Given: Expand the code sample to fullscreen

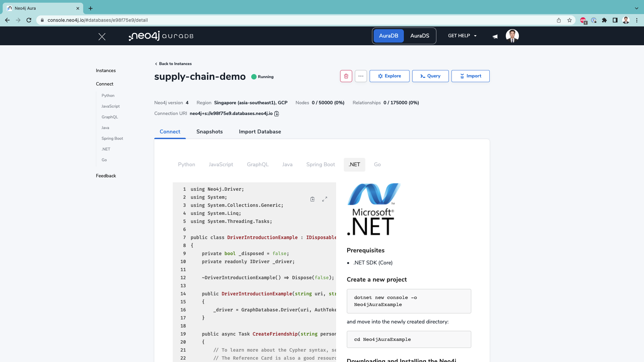Looking at the screenshot, I should click(325, 199).
